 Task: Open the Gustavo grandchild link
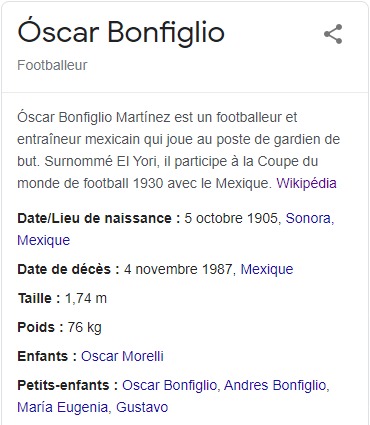pos(142,407)
